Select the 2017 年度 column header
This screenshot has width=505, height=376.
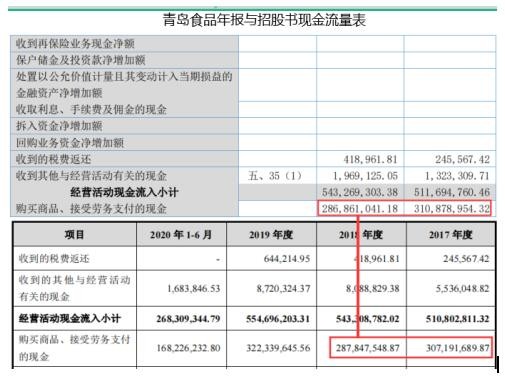451,235
